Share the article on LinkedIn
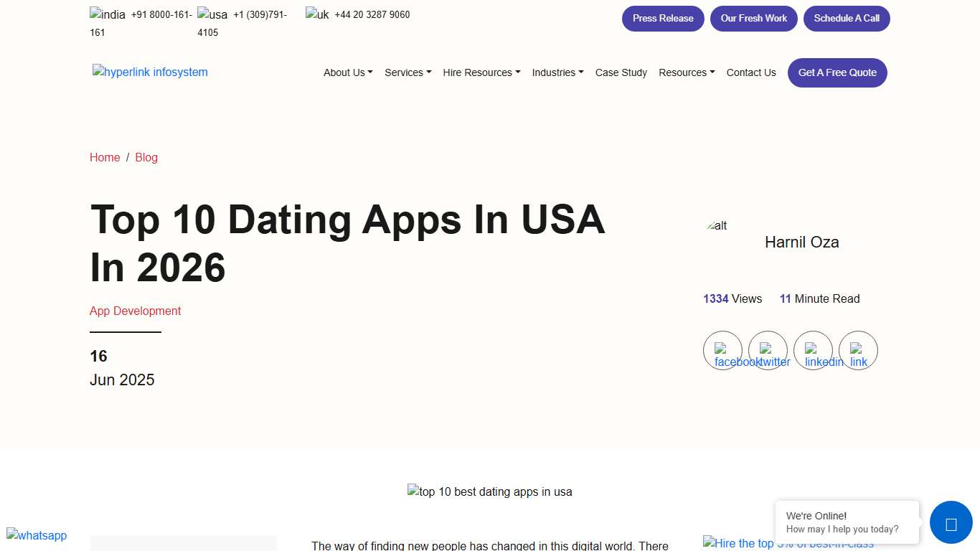Image resolution: width=980 pixels, height=551 pixels. (813, 351)
